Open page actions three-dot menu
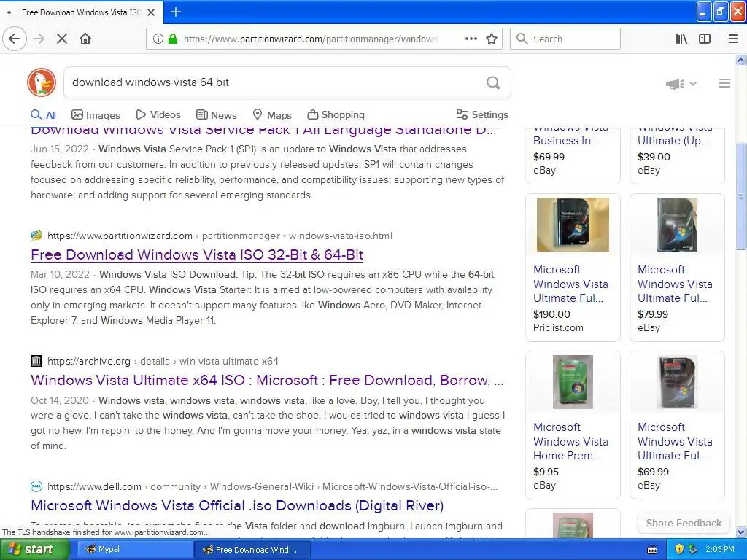This screenshot has height=560, width=747. [x=471, y=39]
